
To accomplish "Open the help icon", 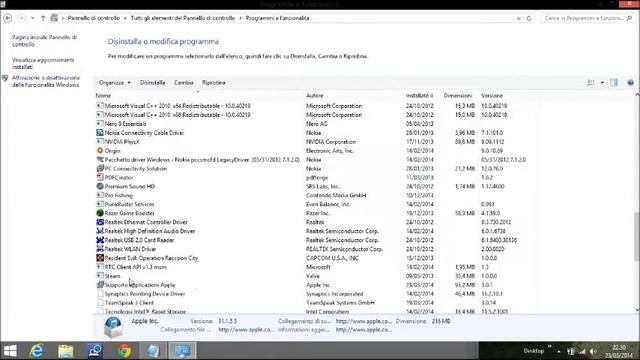I will click(630, 82).
